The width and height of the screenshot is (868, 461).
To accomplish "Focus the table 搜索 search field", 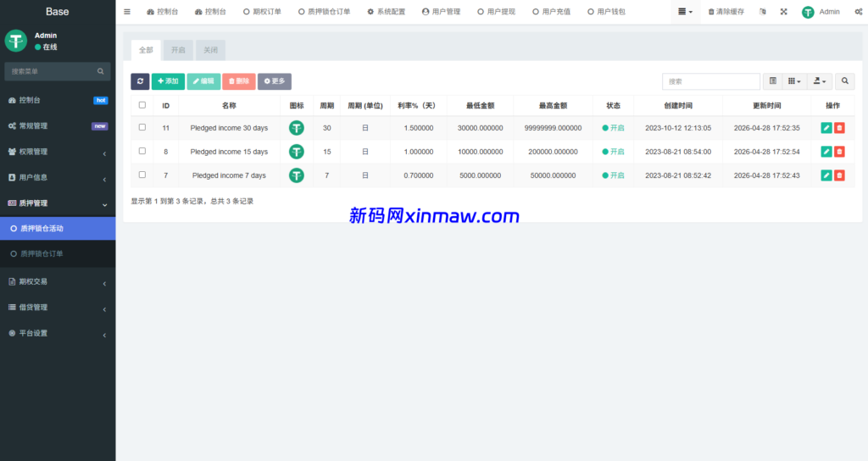I will pos(711,81).
